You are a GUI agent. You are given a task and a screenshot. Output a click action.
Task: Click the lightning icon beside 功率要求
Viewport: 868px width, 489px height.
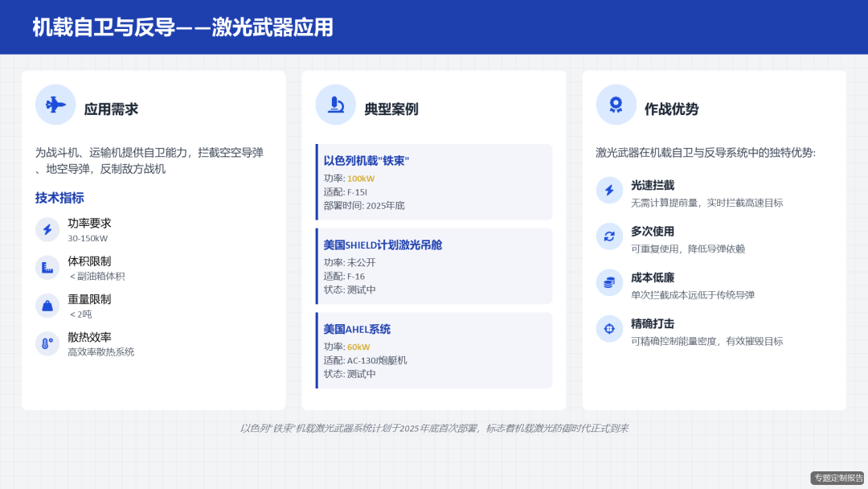[x=47, y=232]
